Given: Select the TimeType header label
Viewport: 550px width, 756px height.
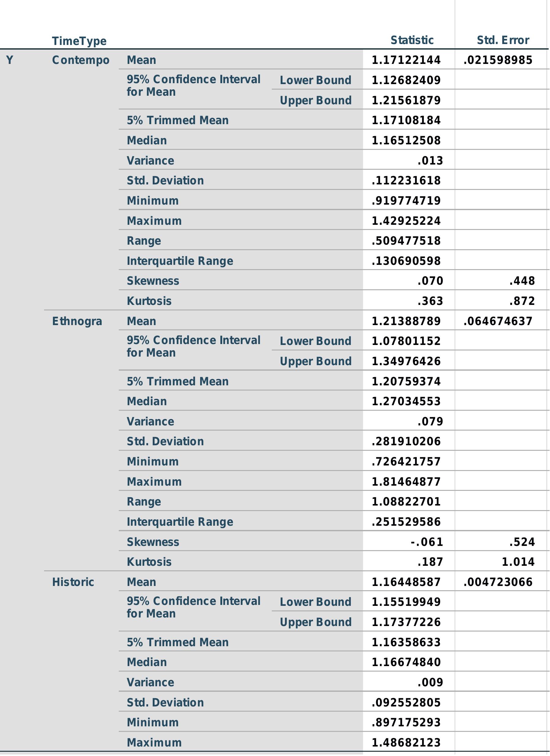Looking at the screenshot, I should tap(79, 41).
